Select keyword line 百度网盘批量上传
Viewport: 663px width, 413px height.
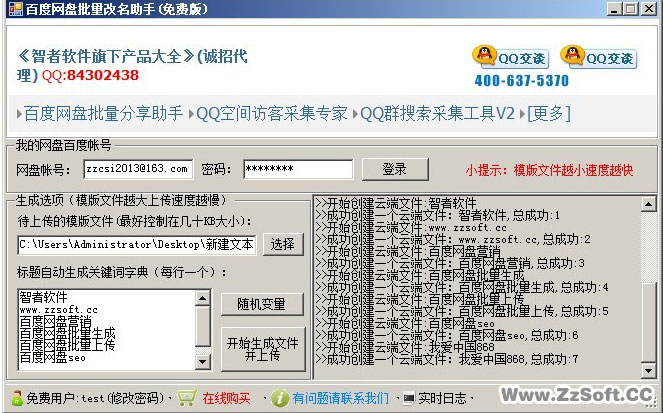point(67,345)
